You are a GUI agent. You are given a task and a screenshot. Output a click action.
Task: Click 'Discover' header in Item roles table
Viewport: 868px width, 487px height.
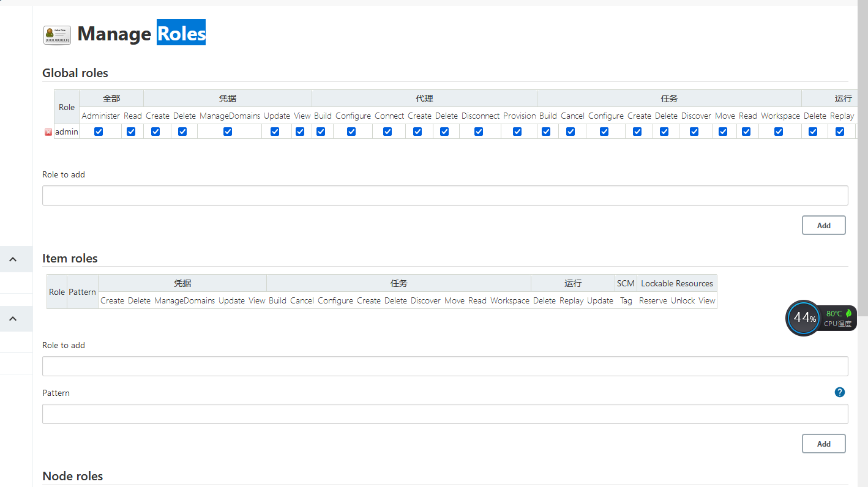point(426,300)
